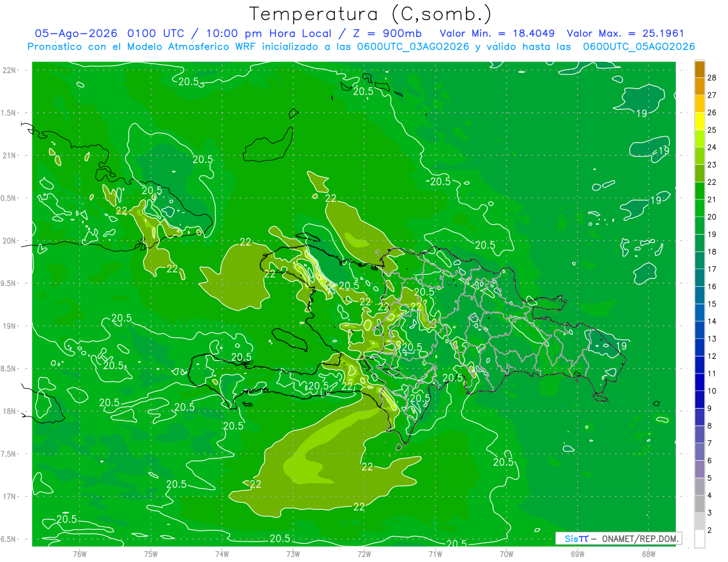Click the 70W longitude axis label
The width and height of the screenshot is (728, 562).
pos(507,554)
